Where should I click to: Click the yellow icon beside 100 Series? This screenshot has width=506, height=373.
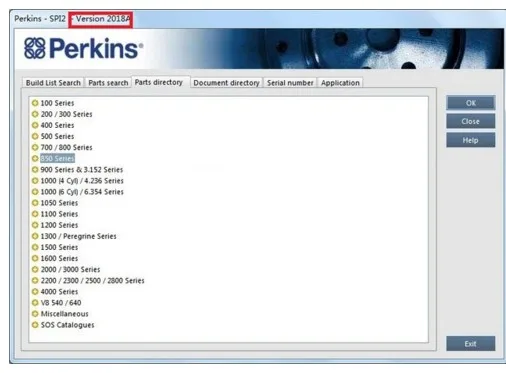[x=35, y=103]
